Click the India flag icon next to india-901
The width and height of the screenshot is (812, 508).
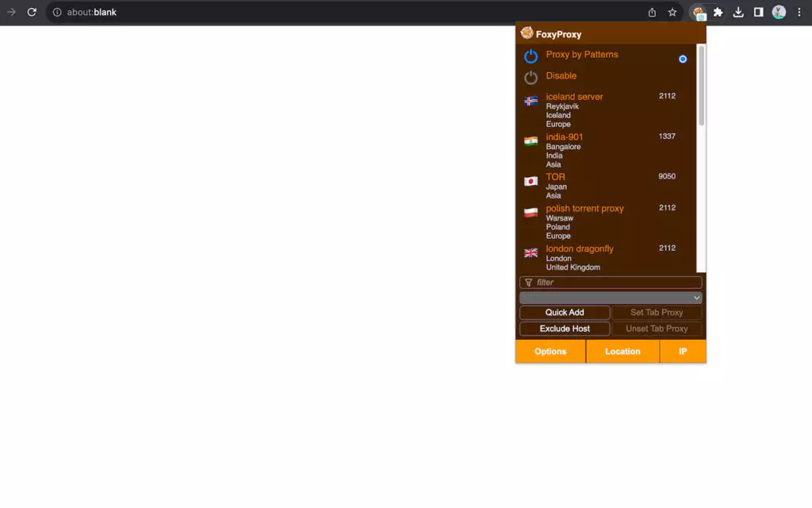[530, 140]
